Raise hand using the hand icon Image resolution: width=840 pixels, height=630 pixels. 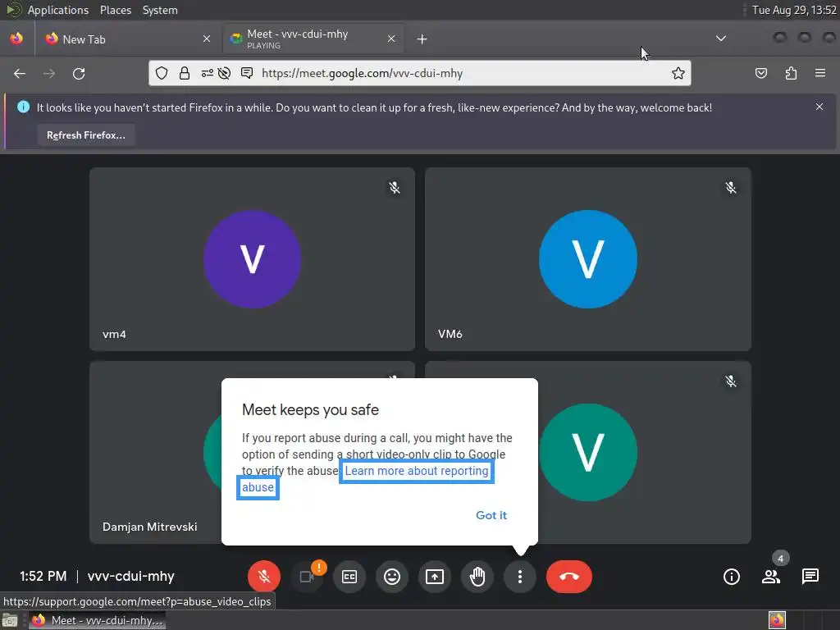pyautogui.click(x=477, y=577)
